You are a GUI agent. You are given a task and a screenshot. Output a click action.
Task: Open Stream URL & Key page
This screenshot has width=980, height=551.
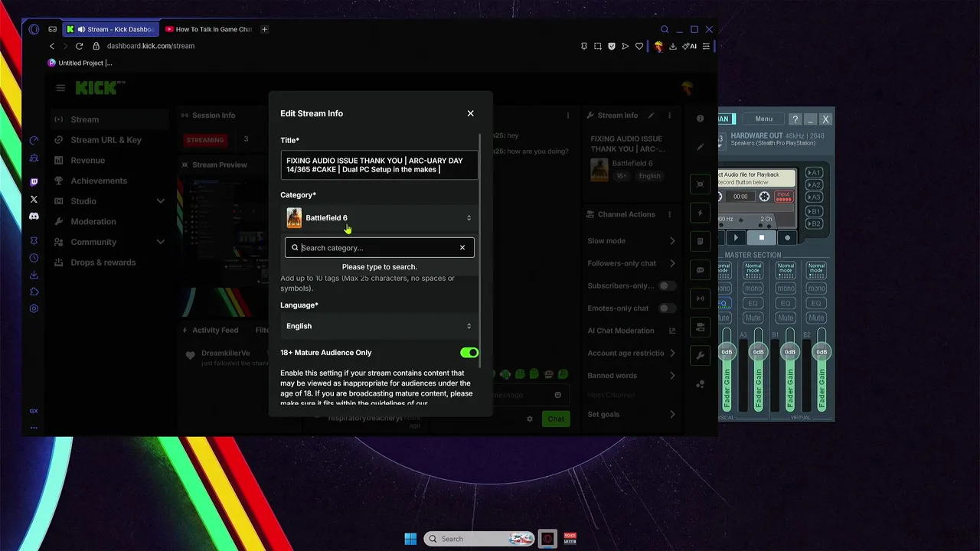(x=110, y=140)
